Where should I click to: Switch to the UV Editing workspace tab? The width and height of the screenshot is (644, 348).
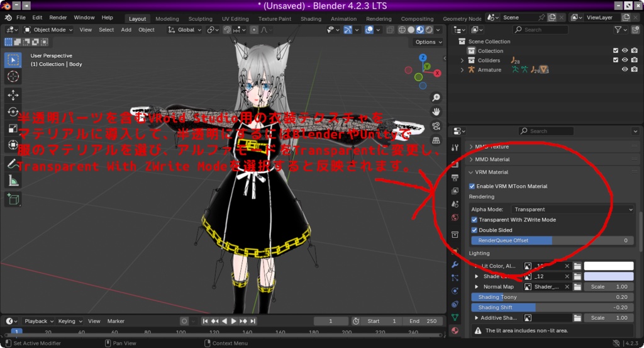pyautogui.click(x=235, y=19)
